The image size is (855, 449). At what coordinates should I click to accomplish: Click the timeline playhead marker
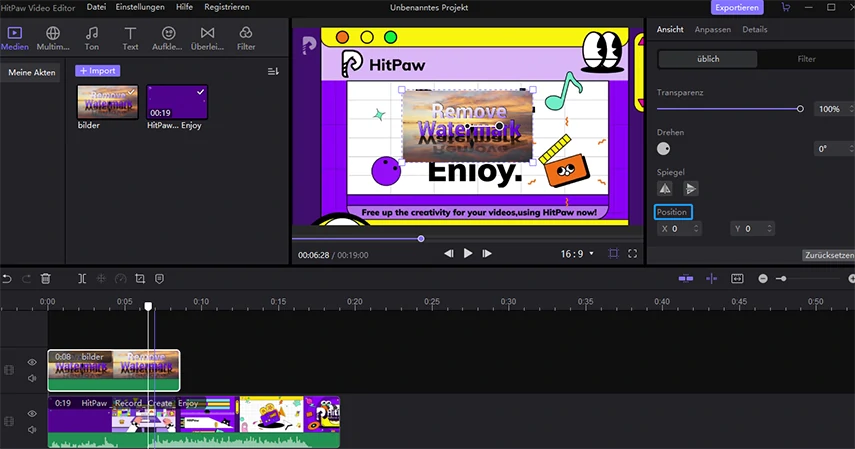tap(148, 306)
